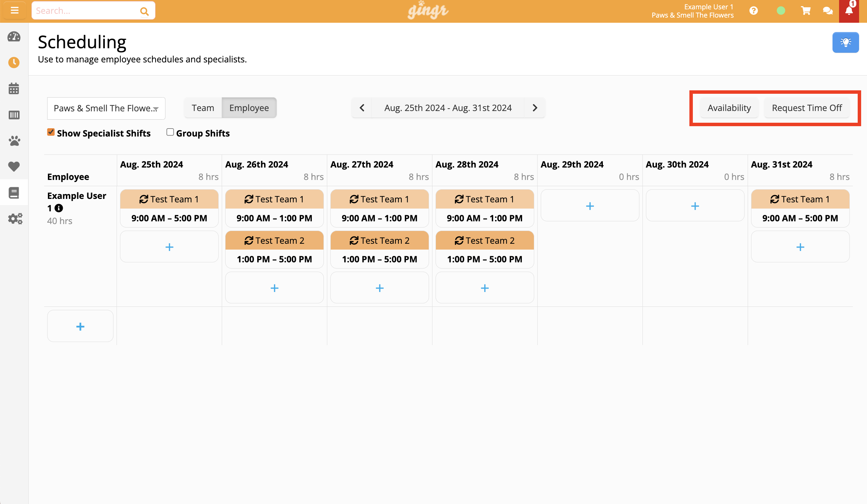Open Aug. 26th Test Team 2 shift

point(274,250)
